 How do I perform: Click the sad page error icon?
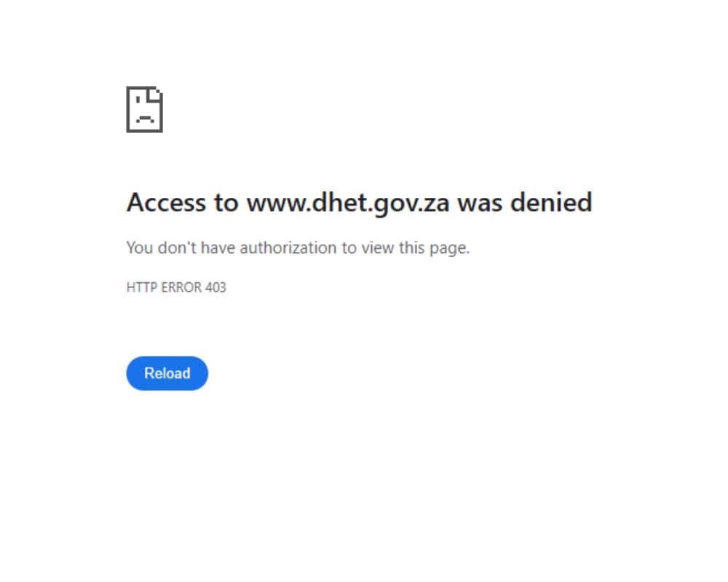[144, 109]
